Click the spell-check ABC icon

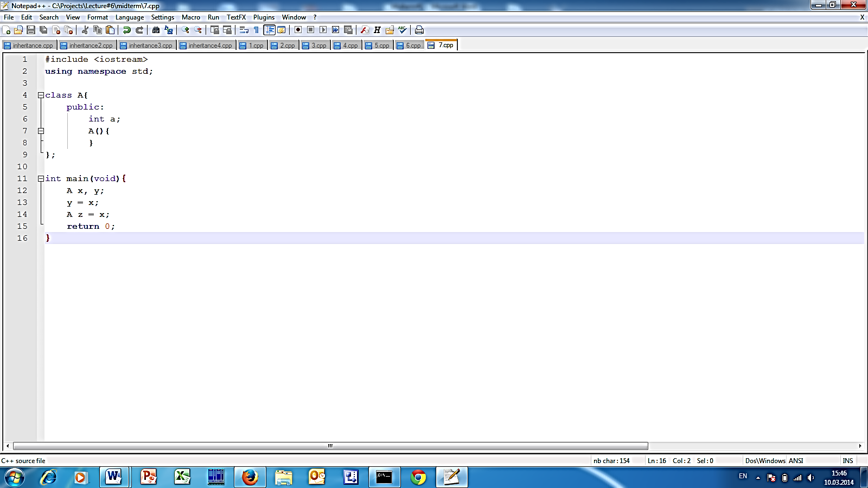pos(403,30)
